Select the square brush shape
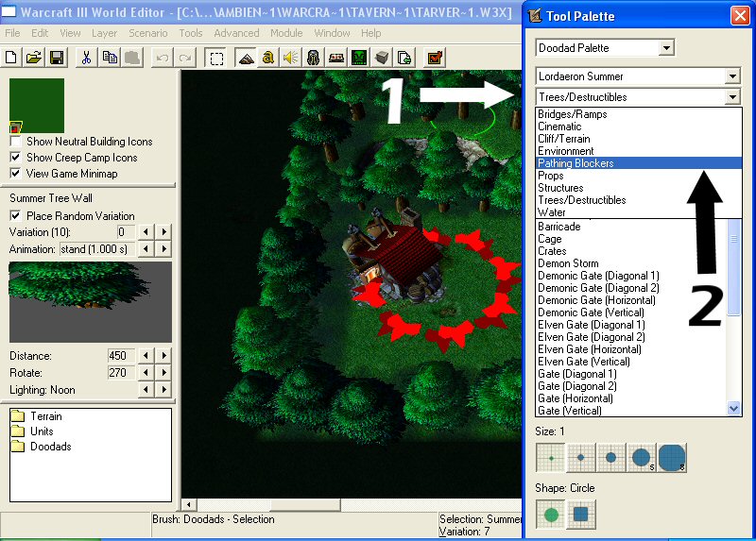 (581, 514)
